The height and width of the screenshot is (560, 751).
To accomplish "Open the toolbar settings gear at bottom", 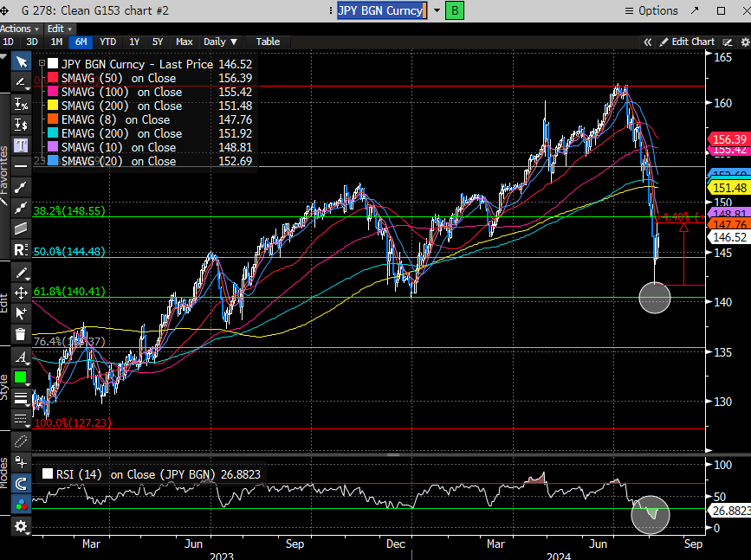I will [x=21, y=526].
